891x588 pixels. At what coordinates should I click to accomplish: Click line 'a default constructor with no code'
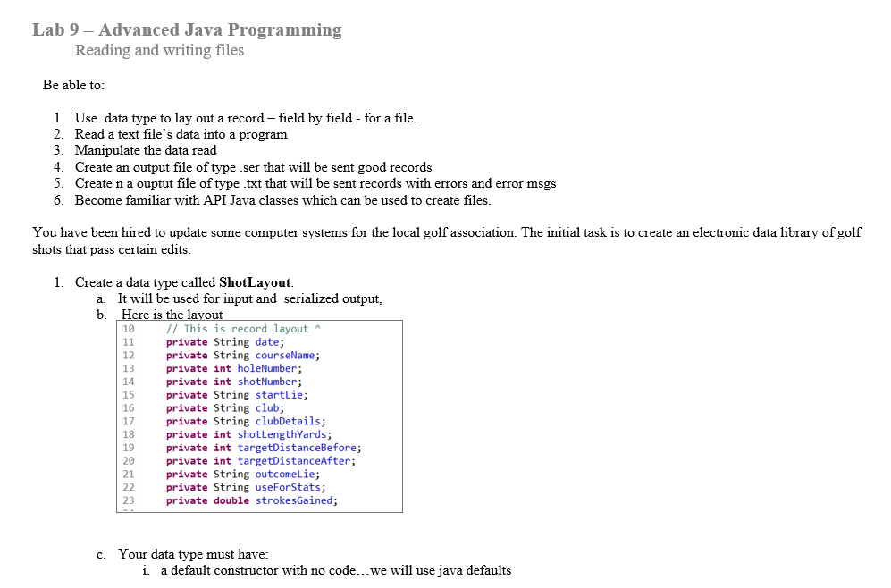336,570
